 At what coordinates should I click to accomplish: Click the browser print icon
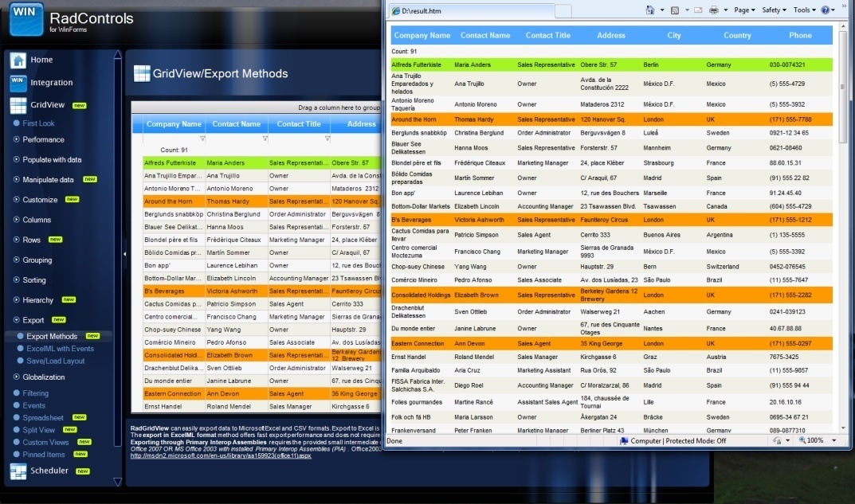coord(714,10)
